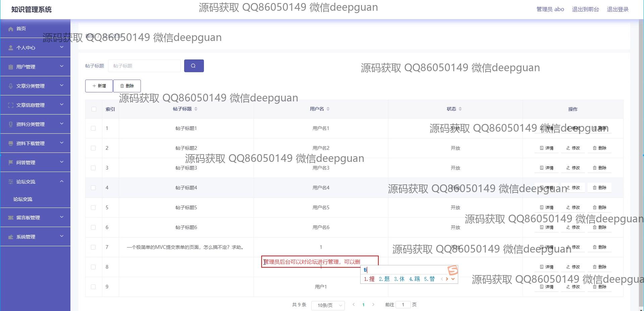Click the icon beside 留言板管理
The image size is (644, 311).
[x=11, y=218]
